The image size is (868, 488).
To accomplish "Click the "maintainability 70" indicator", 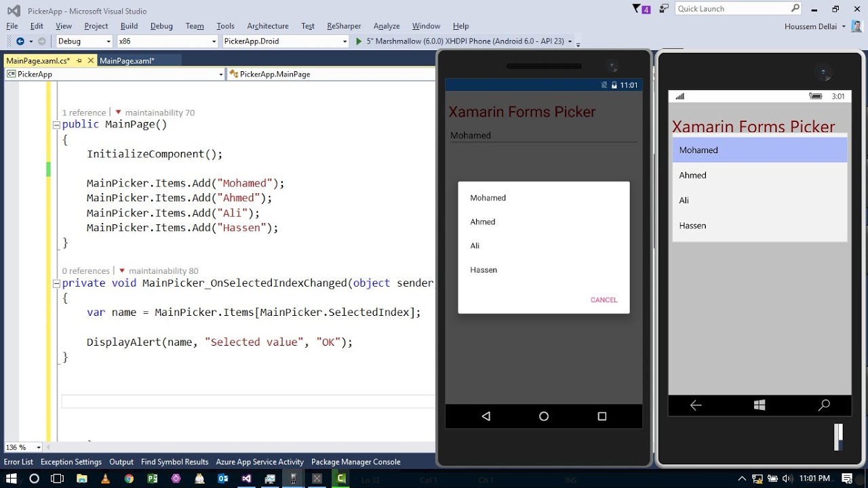I will pos(159,113).
